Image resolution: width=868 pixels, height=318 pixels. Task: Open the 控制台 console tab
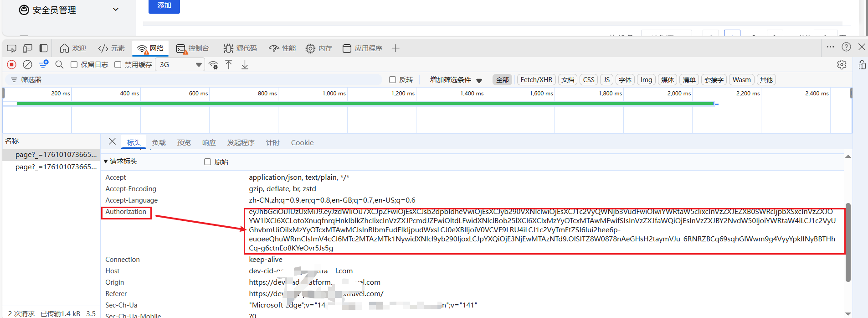[193, 48]
